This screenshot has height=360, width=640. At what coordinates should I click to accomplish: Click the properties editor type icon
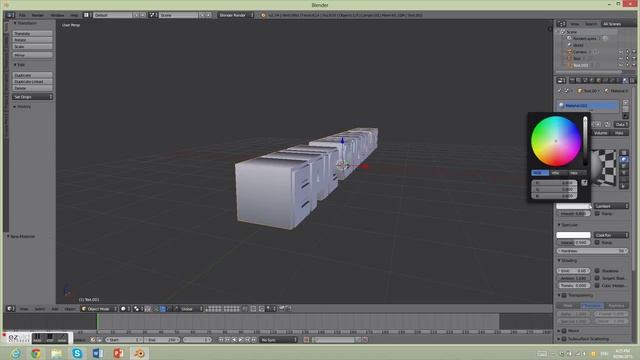562,80
